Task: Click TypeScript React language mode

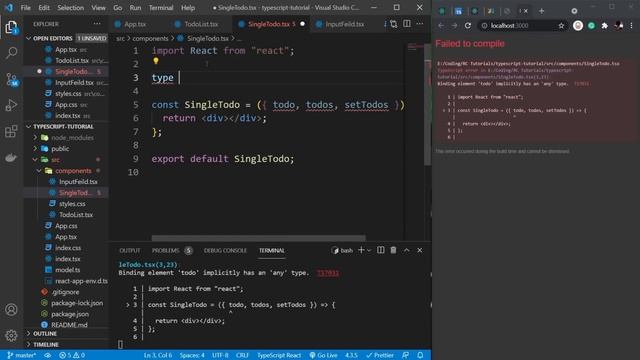Action: click(x=279, y=355)
